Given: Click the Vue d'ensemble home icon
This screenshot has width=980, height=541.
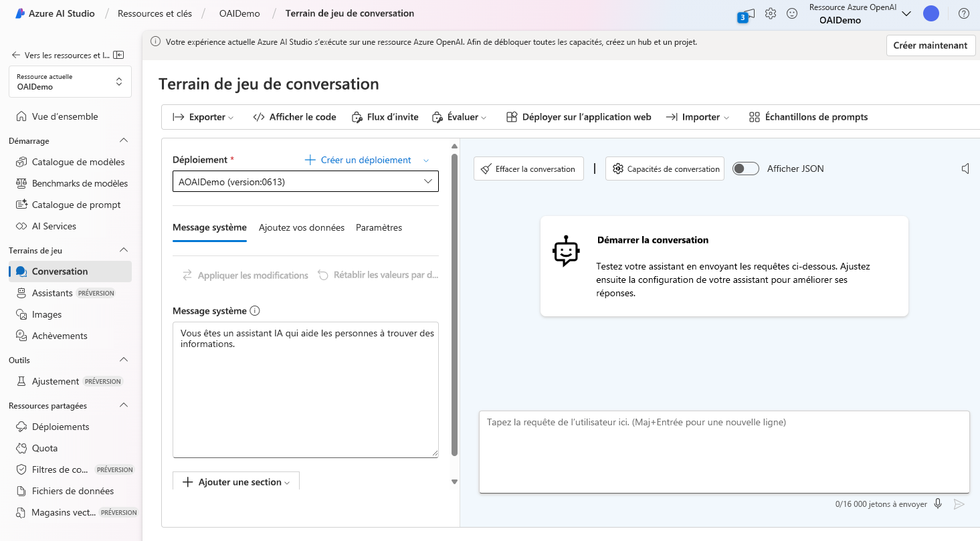Looking at the screenshot, I should pos(21,116).
